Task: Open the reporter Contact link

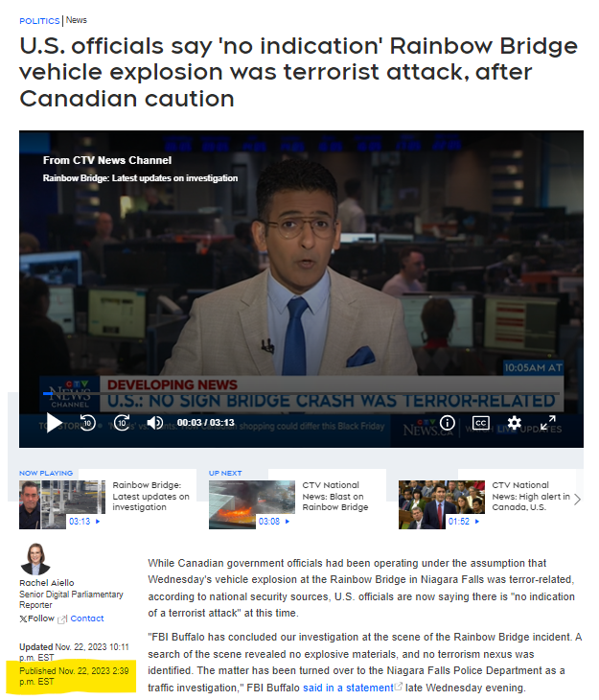Action: click(x=87, y=618)
